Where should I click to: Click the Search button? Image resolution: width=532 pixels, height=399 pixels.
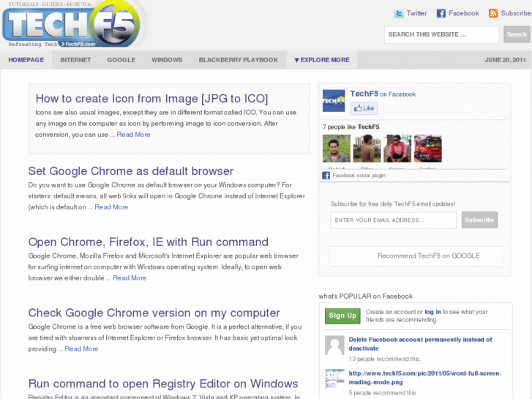point(517,34)
